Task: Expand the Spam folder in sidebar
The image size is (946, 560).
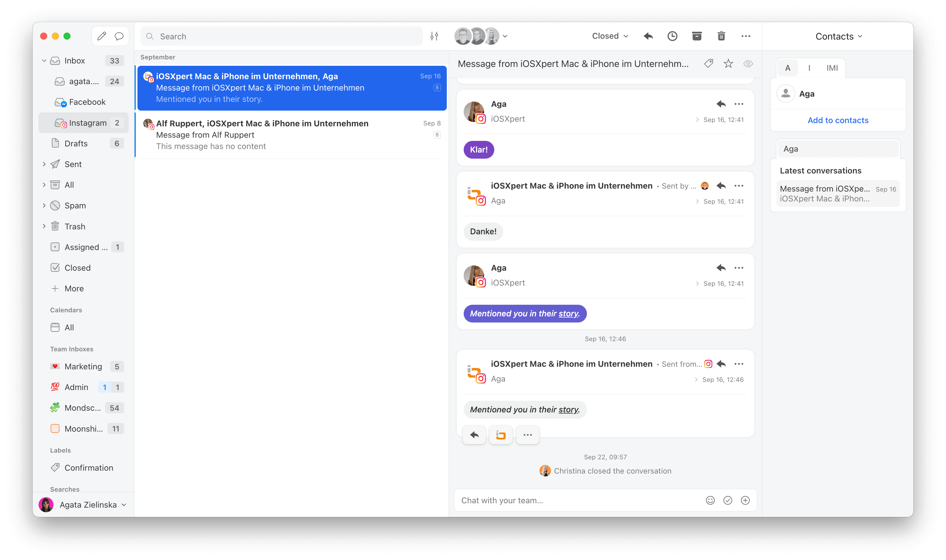Action: pos(43,205)
